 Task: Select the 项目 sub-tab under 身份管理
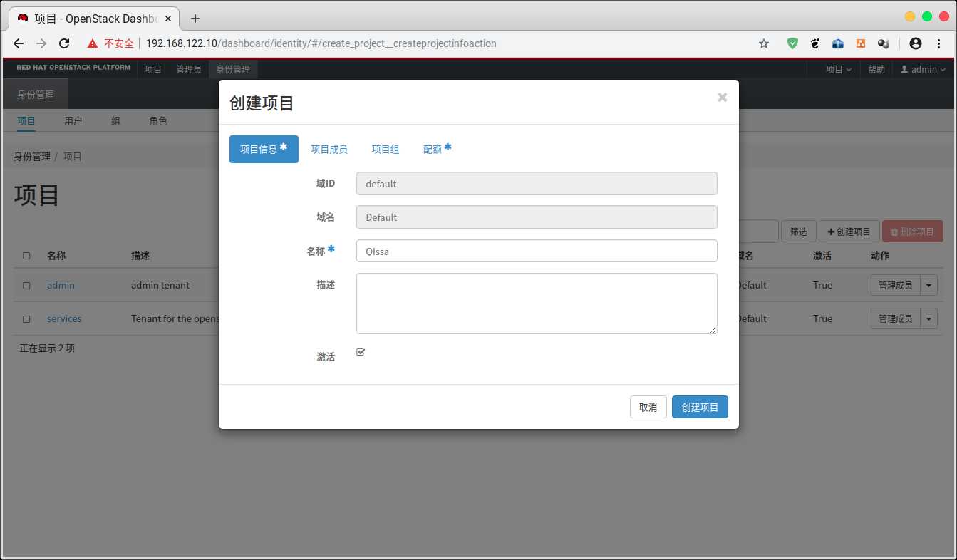[26, 121]
